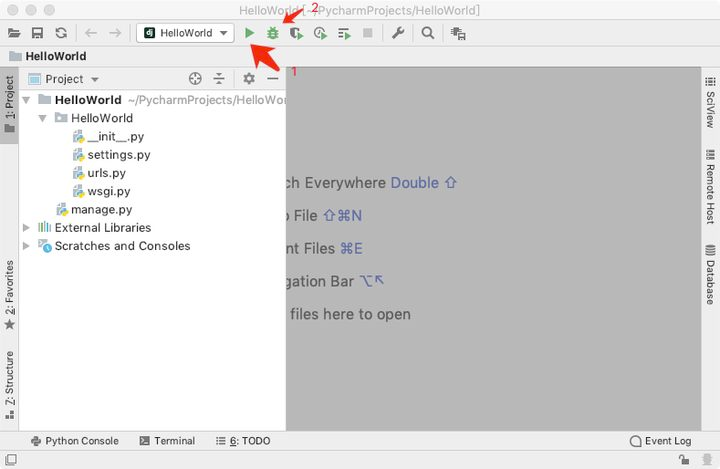Image resolution: width=720 pixels, height=469 pixels.
Task: Toggle the 1: Project tool window tab
Action: (9, 105)
